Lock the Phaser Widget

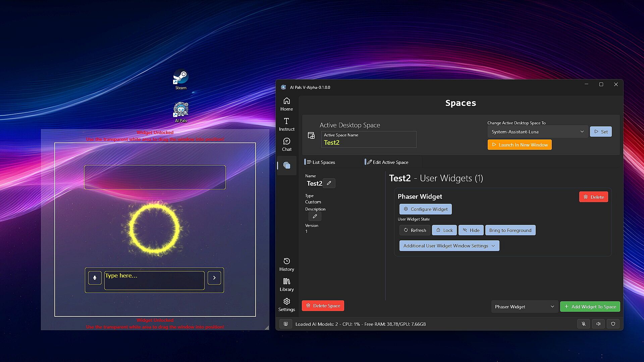point(444,230)
